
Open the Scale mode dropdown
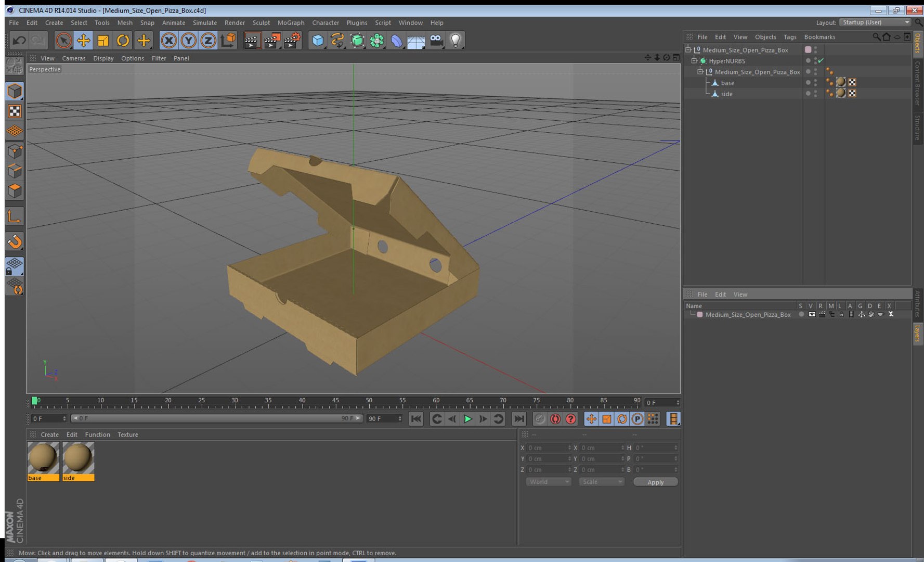pyautogui.click(x=602, y=482)
